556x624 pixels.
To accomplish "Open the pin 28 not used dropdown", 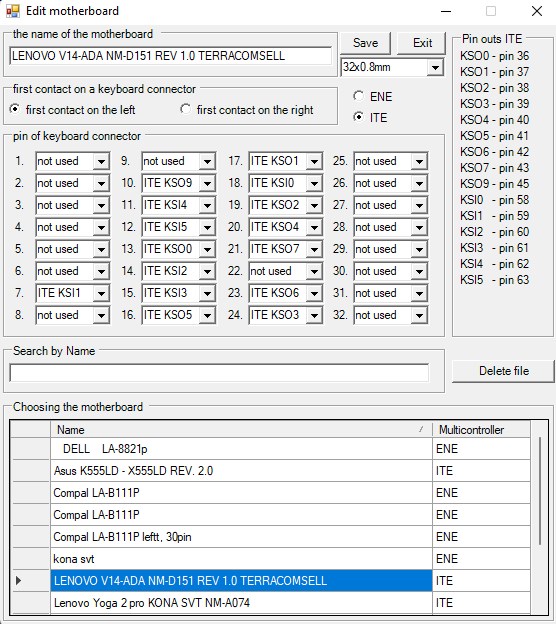I will click(419, 227).
